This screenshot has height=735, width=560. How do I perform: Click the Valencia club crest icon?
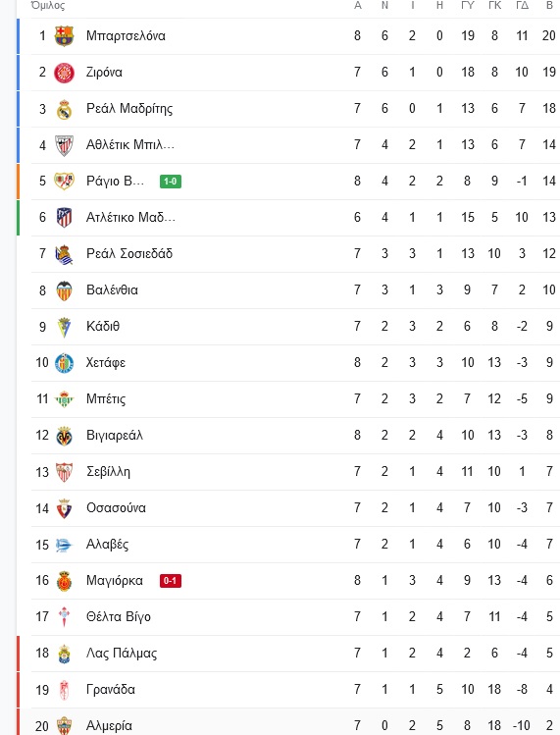tap(64, 290)
